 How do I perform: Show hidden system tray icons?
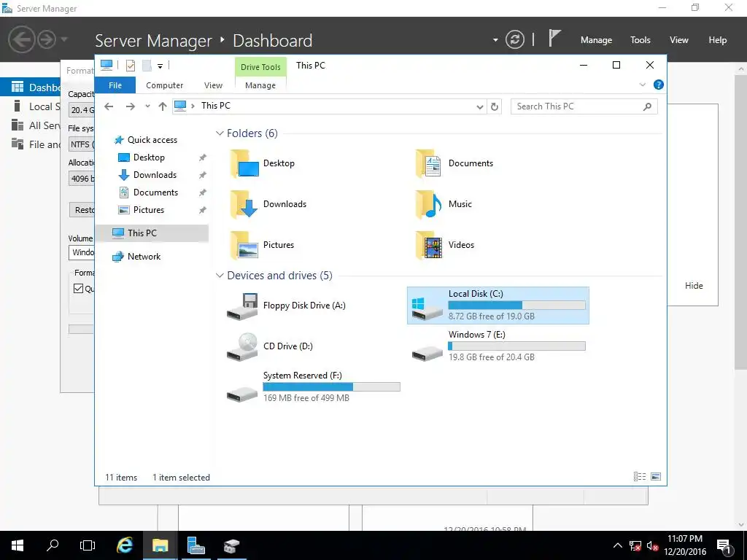click(x=617, y=545)
